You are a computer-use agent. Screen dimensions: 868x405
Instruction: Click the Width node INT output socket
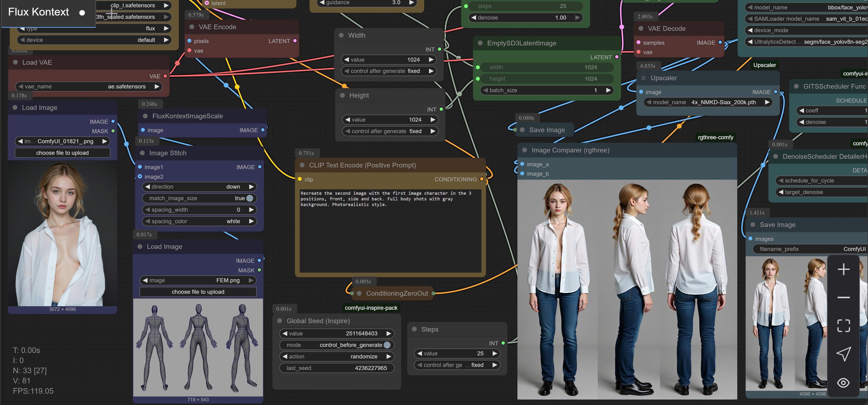point(439,49)
